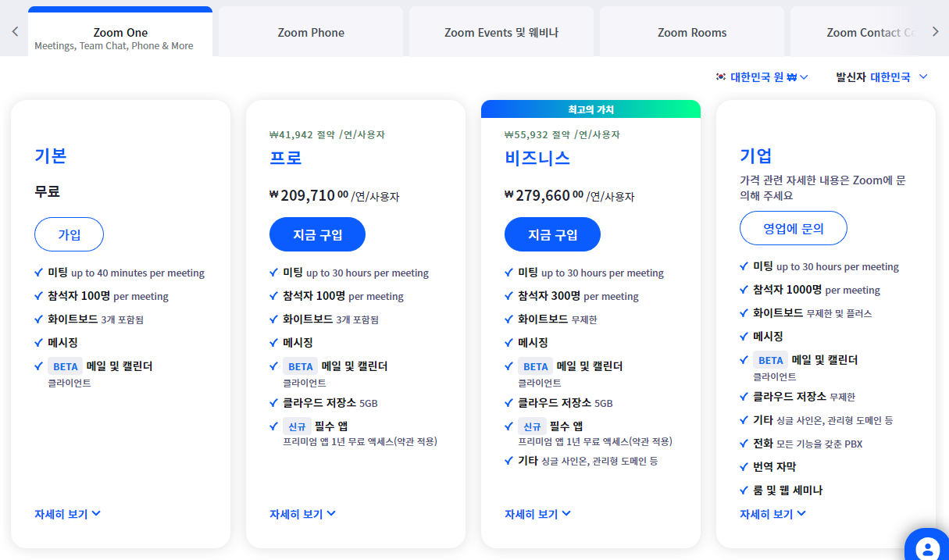Click 기타 싱글 사인온 in the 기업 plan
The height and width of the screenshot is (560, 949).
(x=823, y=420)
